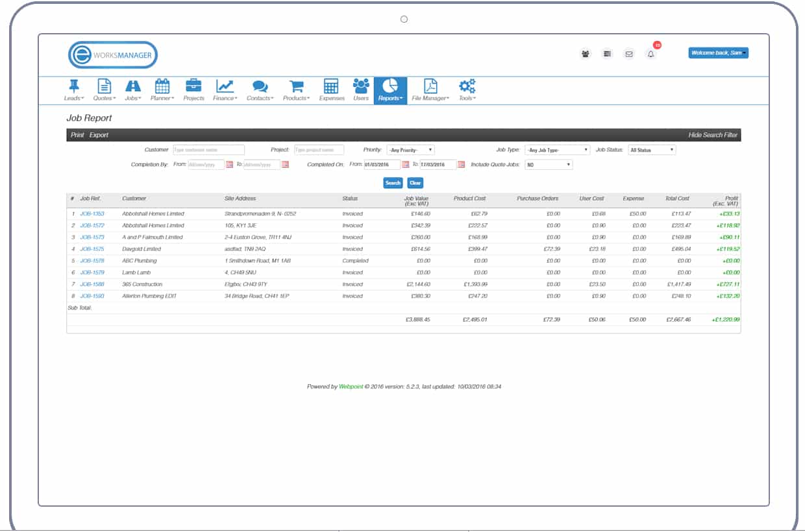Open the Jobs road icon
This screenshot has height=532, width=805.
pos(132,86)
